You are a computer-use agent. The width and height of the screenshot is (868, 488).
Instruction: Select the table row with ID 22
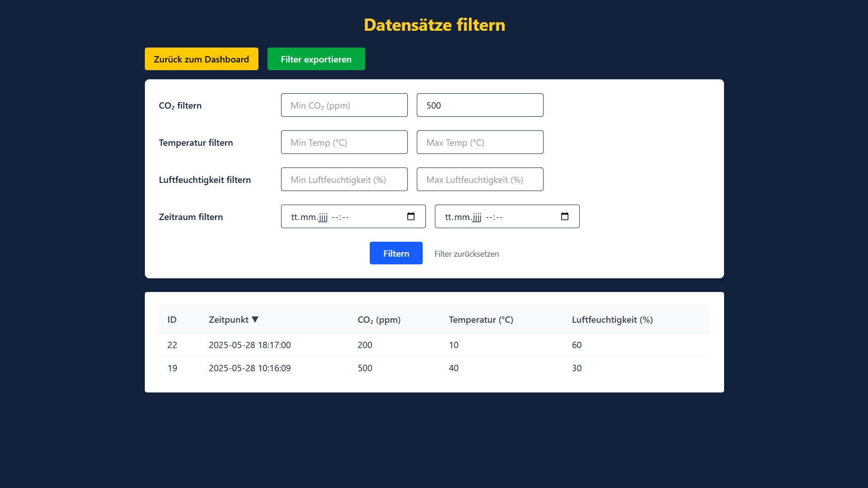434,345
